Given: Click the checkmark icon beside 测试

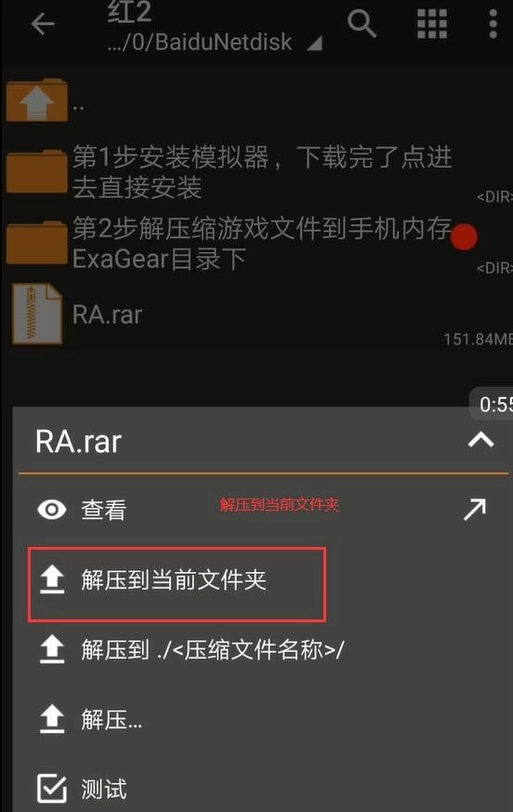Looking at the screenshot, I should 52,788.
